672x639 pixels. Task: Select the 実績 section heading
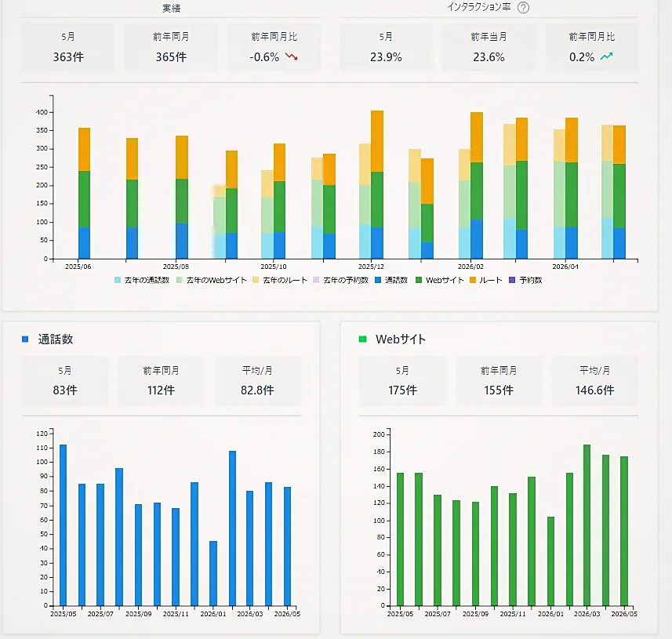tap(171, 8)
